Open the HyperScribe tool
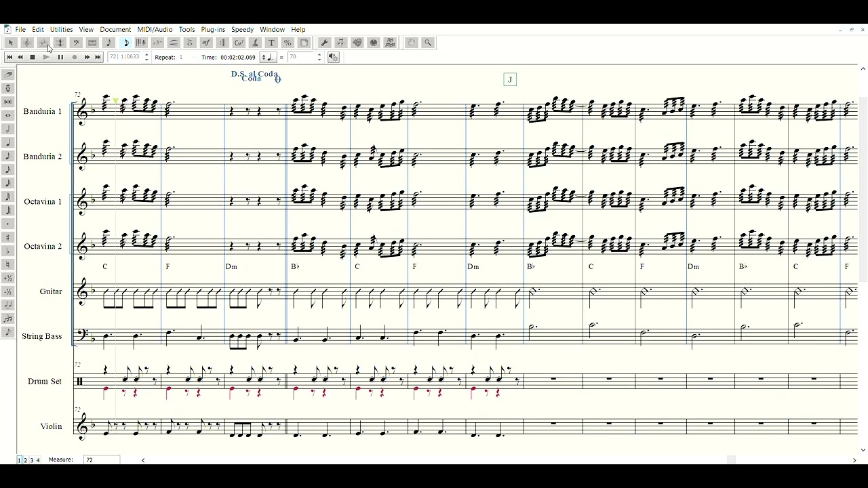The height and width of the screenshot is (488, 868). (141, 43)
